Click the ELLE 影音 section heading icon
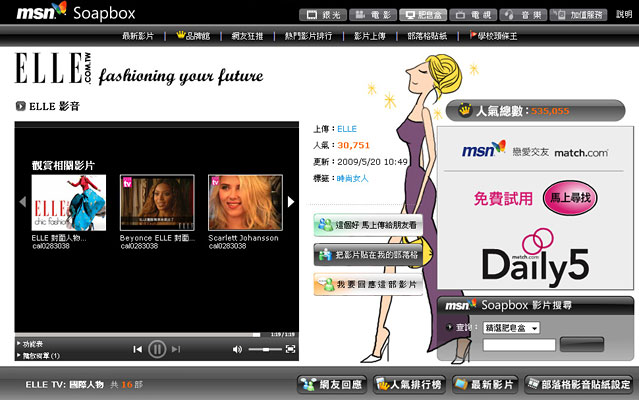Viewport: 639px width, 400px height. 20,106
